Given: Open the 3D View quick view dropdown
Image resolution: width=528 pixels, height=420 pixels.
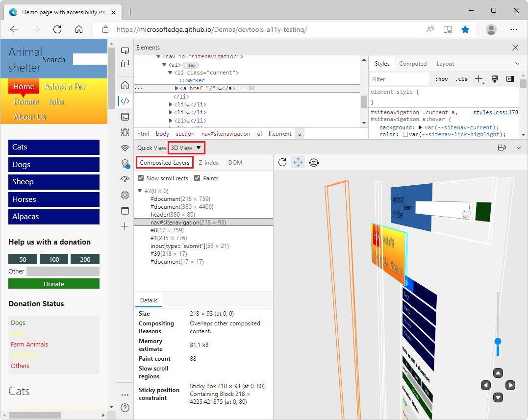Looking at the screenshot, I should pos(186,148).
